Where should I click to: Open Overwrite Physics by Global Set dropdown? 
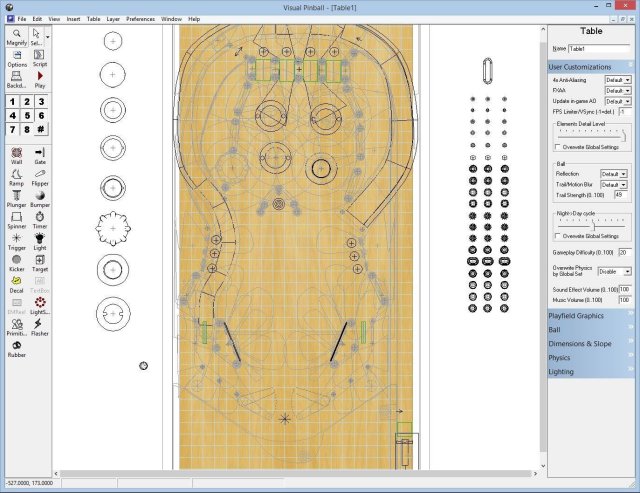(615, 271)
